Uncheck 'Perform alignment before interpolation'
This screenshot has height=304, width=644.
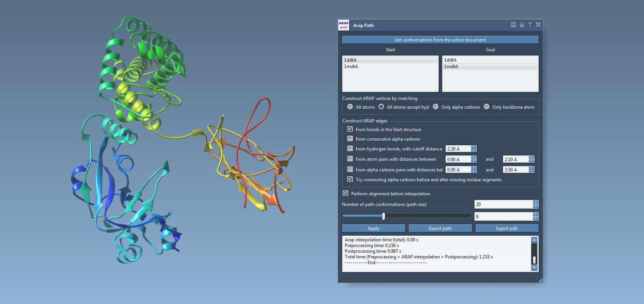point(345,193)
